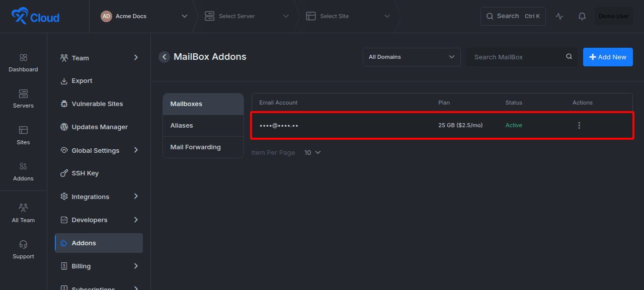Expand the Global Settings submenu chevron

click(136, 150)
